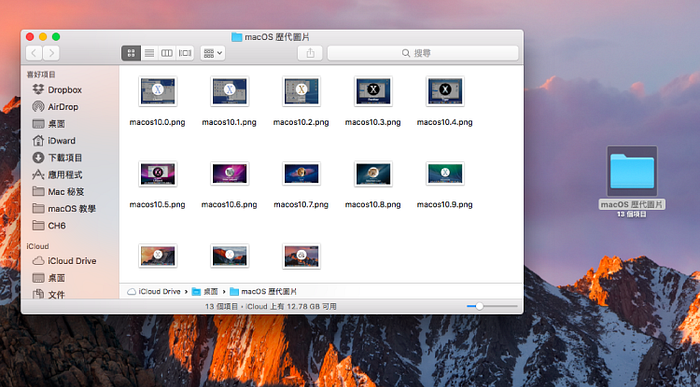Switch to icon view mode

(131, 53)
